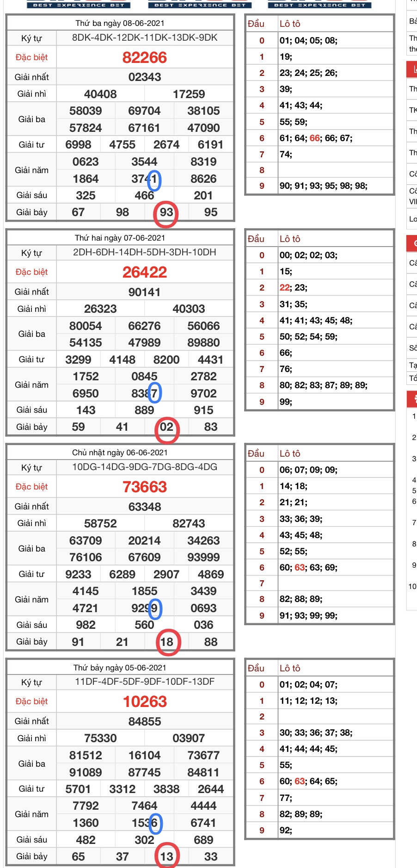Click the header "Chủ nhật ngày 06-06-2021"
417x868 pixels.
(x=120, y=453)
